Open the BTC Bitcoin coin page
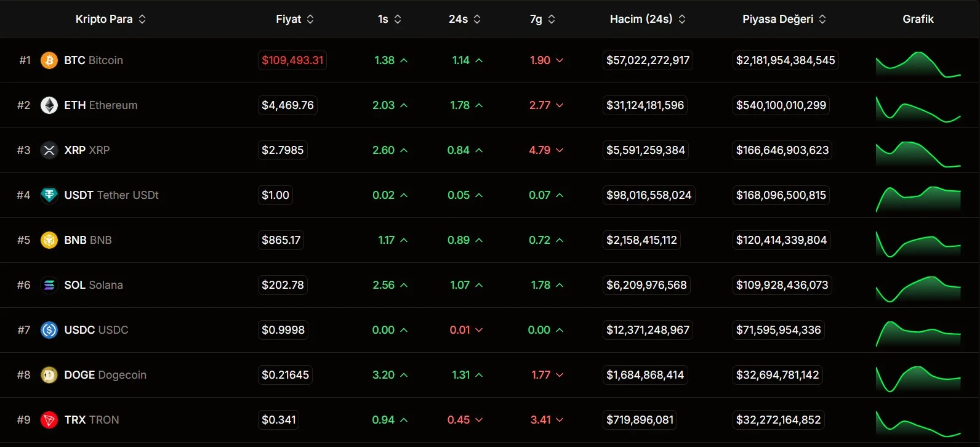 94,60
